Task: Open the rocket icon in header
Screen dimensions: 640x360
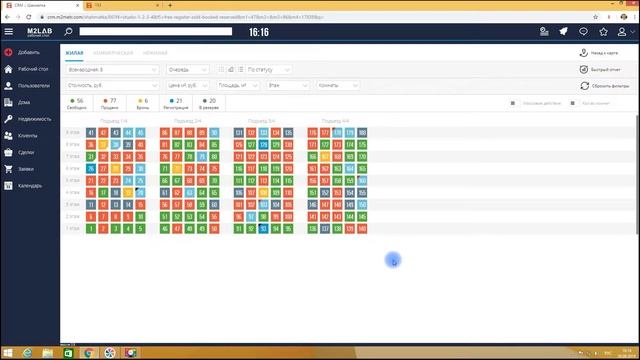Action: [x=564, y=31]
